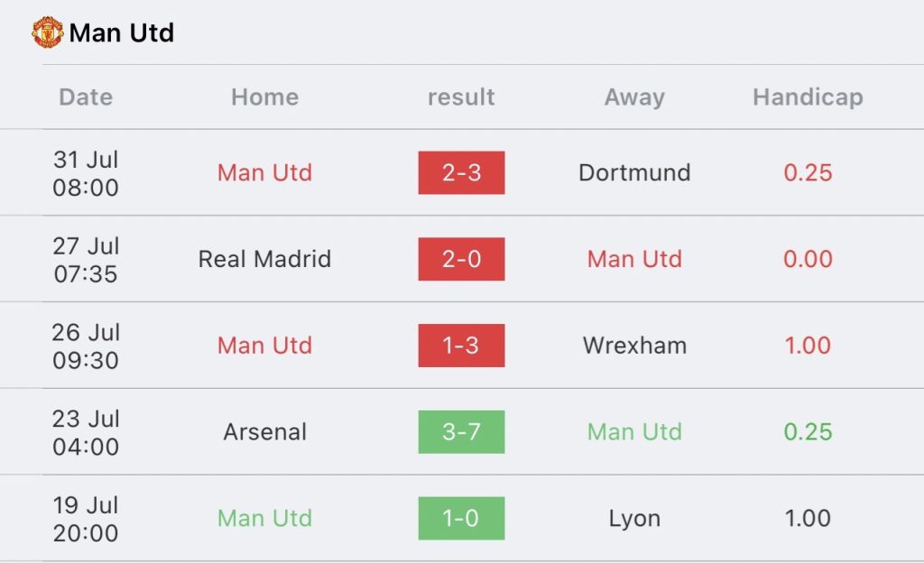
Task: Click the red 1-3 score badge
Action: pos(461,346)
